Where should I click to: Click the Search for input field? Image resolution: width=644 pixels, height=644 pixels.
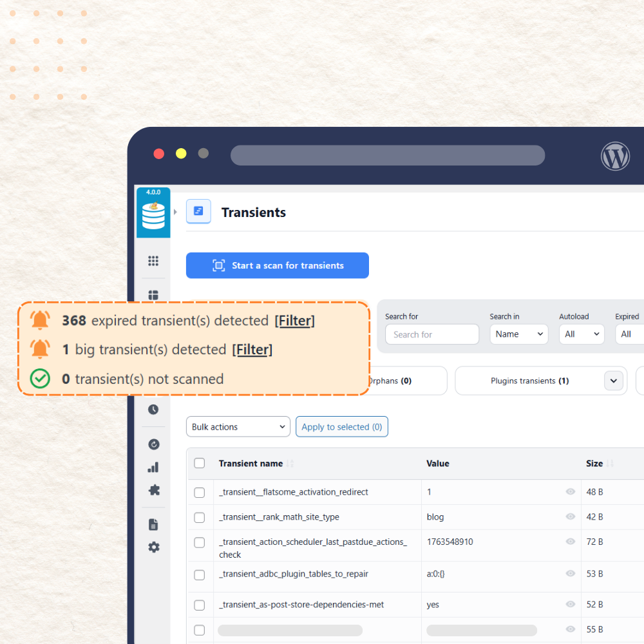pyautogui.click(x=431, y=334)
